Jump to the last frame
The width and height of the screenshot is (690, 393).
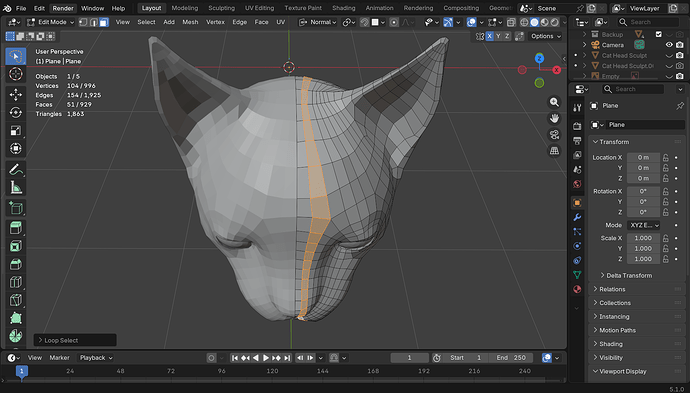click(x=287, y=358)
